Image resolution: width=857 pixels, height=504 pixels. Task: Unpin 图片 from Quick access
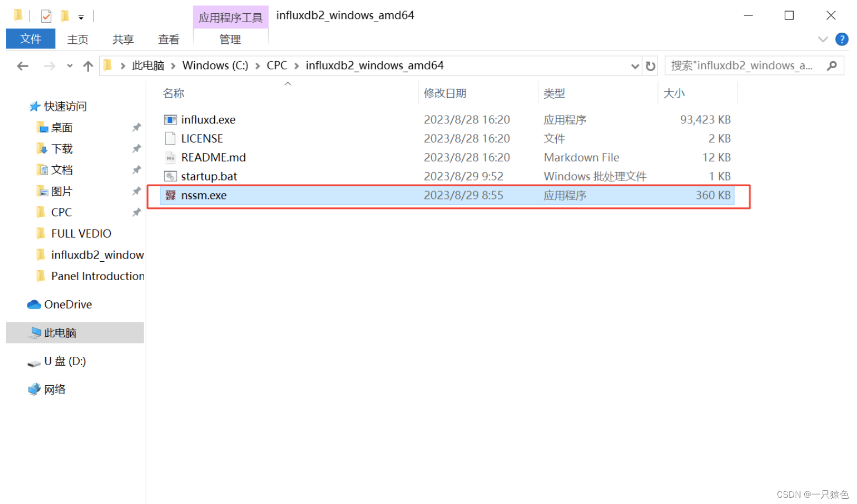click(136, 191)
